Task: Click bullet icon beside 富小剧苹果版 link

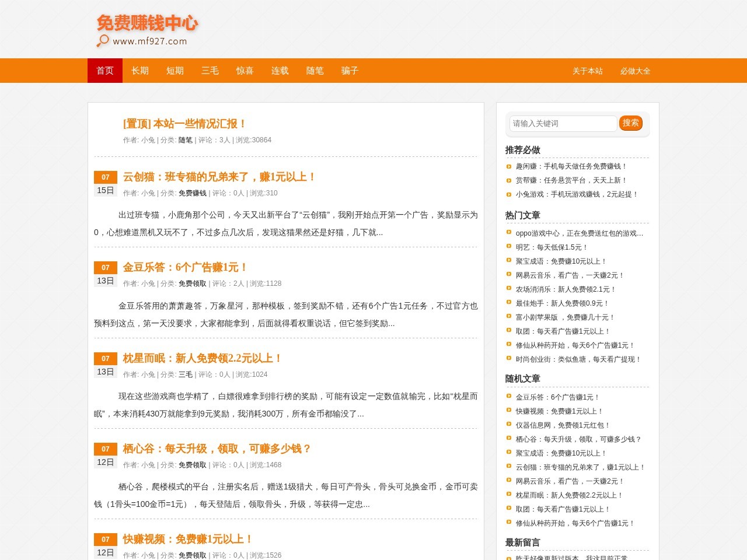Action: (509, 316)
